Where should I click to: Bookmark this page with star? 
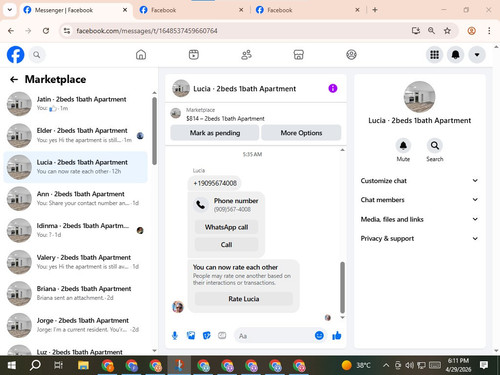[447, 31]
